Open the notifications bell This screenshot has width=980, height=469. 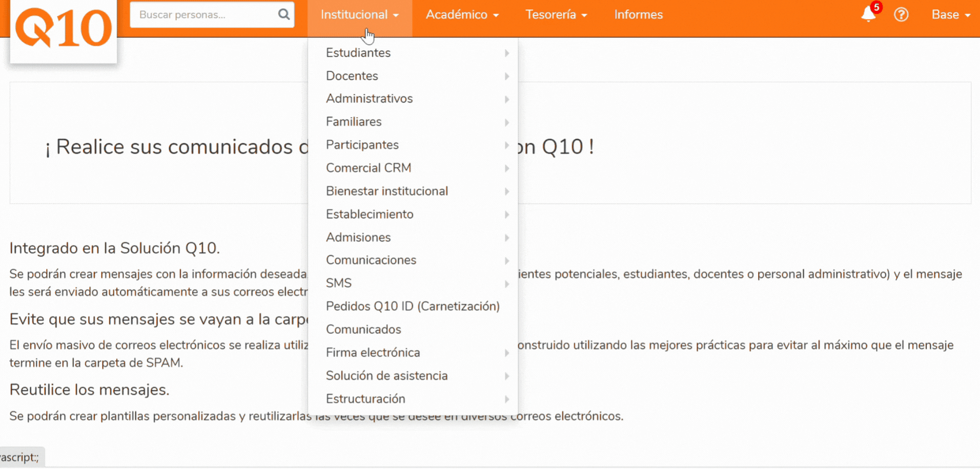coord(868,14)
